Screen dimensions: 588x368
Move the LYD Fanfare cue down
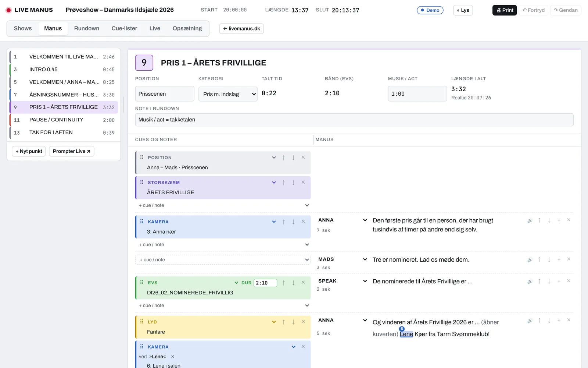point(293,322)
